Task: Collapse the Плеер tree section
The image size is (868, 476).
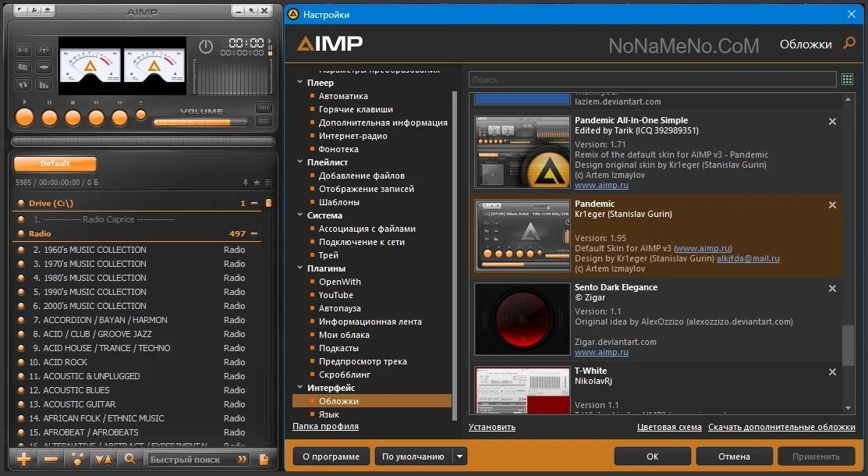Action: tap(299, 82)
